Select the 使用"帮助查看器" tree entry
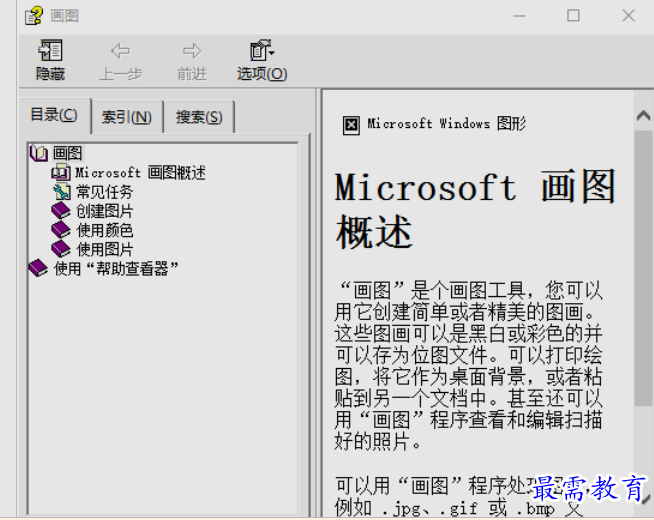Screen dimensions: 654x520 point(116,269)
